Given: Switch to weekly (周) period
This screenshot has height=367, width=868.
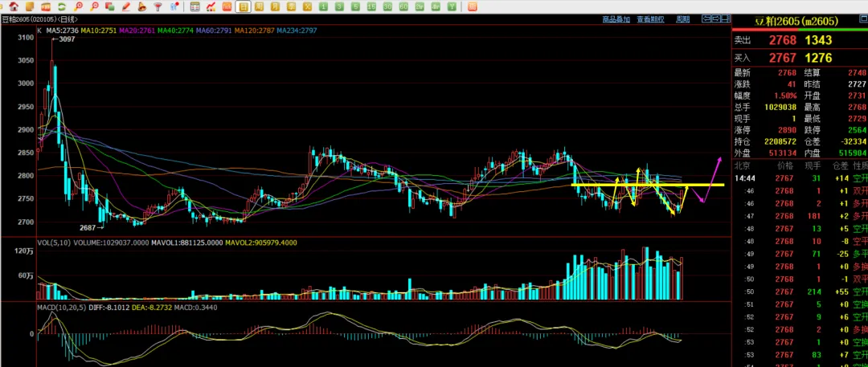Looking at the screenshot, I should pyautogui.click(x=259, y=6).
